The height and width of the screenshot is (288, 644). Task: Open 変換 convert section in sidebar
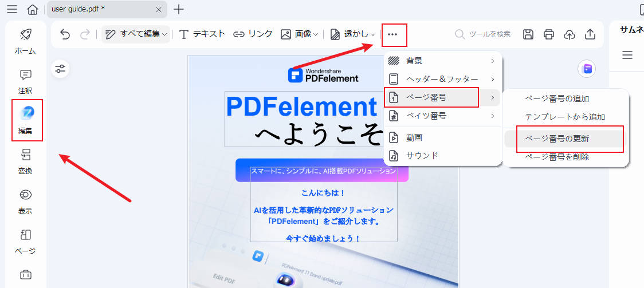(25, 163)
